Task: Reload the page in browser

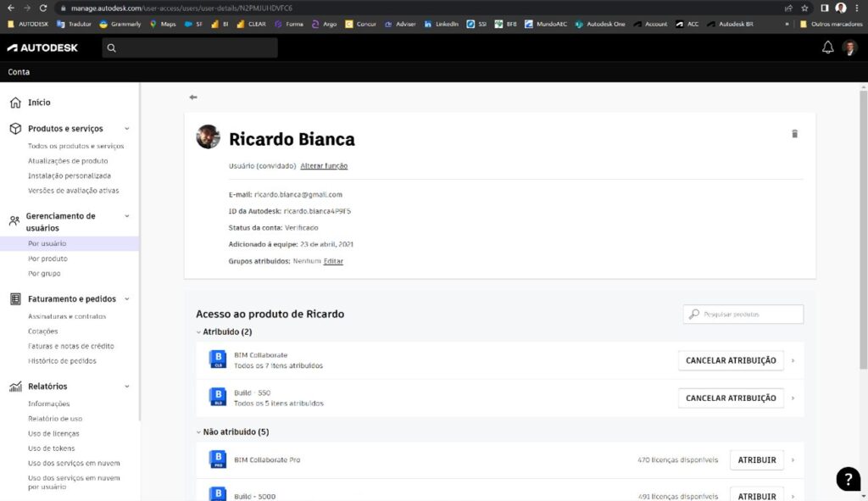Action: 43,8
